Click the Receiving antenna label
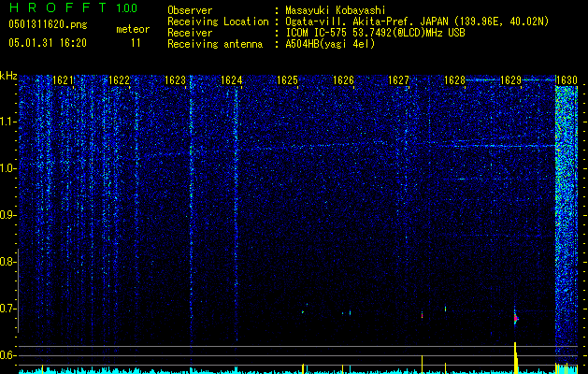This screenshot has height=374, width=588. (215, 44)
